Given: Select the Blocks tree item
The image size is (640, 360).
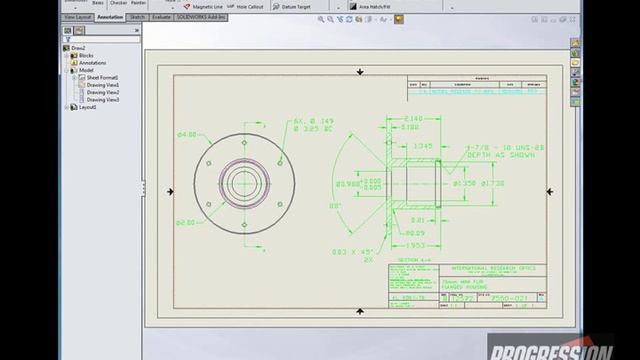Looking at the screenshot, I should (86, 55).
